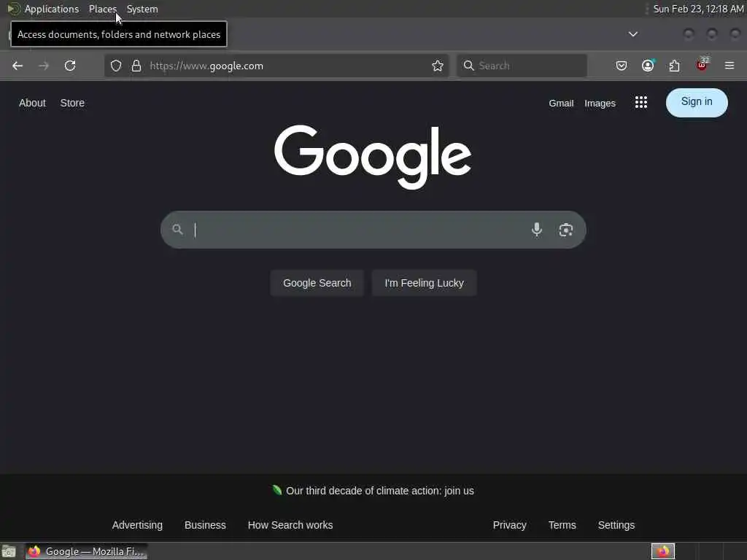Open the Pocket save icon
747x560 pixels.
[622, 66]
